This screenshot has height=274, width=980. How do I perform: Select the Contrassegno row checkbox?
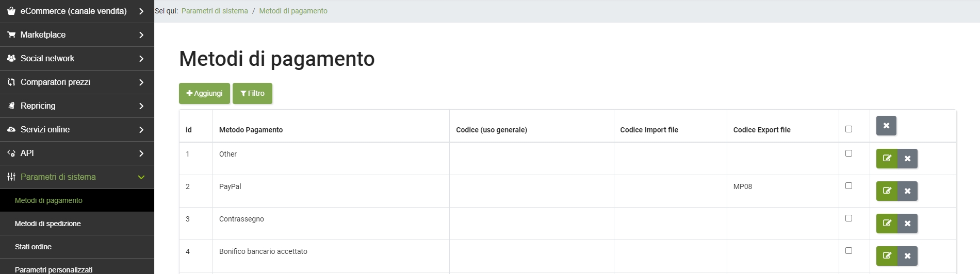coord(848,218)
